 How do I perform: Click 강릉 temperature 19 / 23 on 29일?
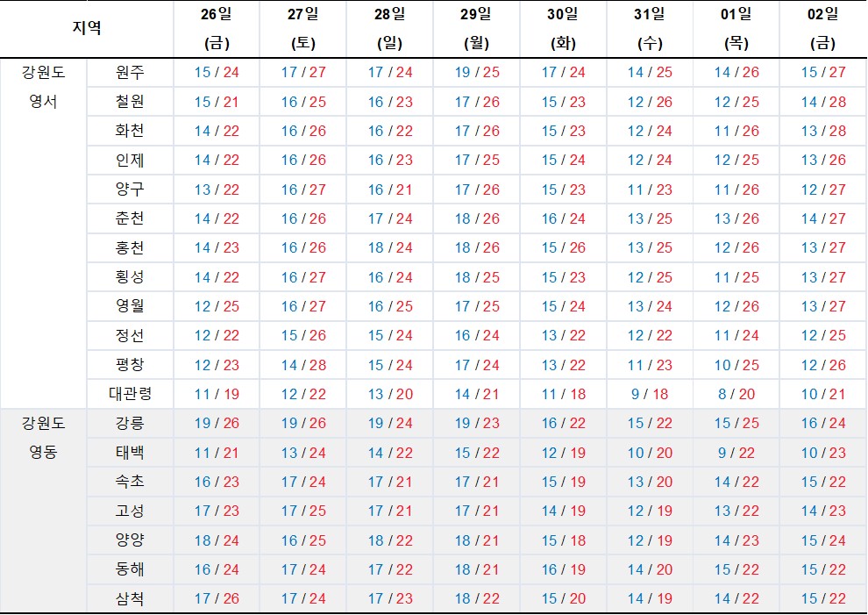tap(477, 423)
